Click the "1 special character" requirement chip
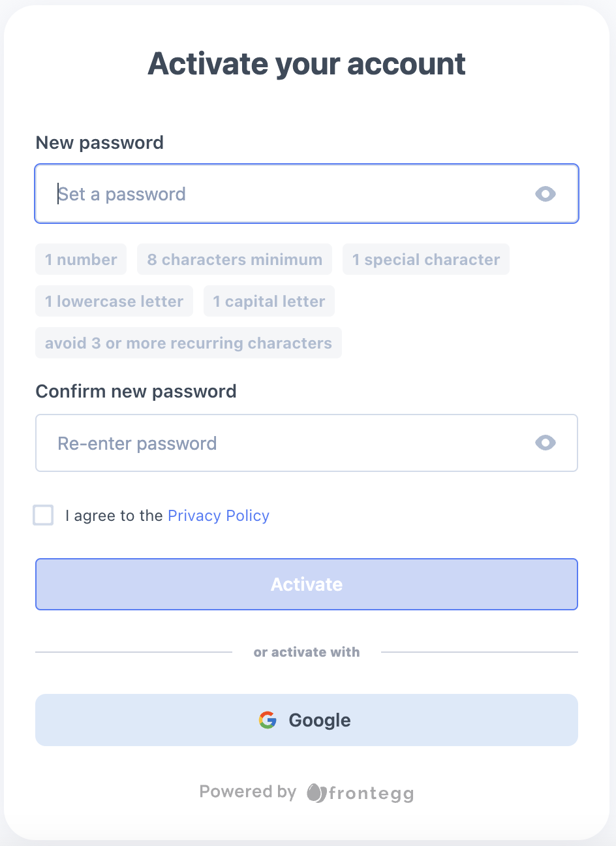This screenshot has width=616, height=846. [425, 260]
